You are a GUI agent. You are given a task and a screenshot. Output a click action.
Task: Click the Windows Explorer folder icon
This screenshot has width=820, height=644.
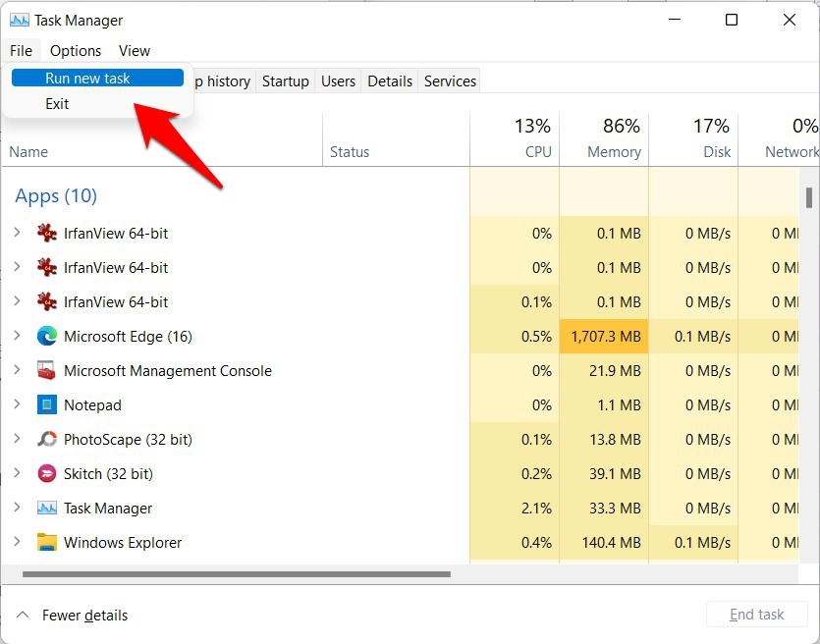click(x=46, y=542)
